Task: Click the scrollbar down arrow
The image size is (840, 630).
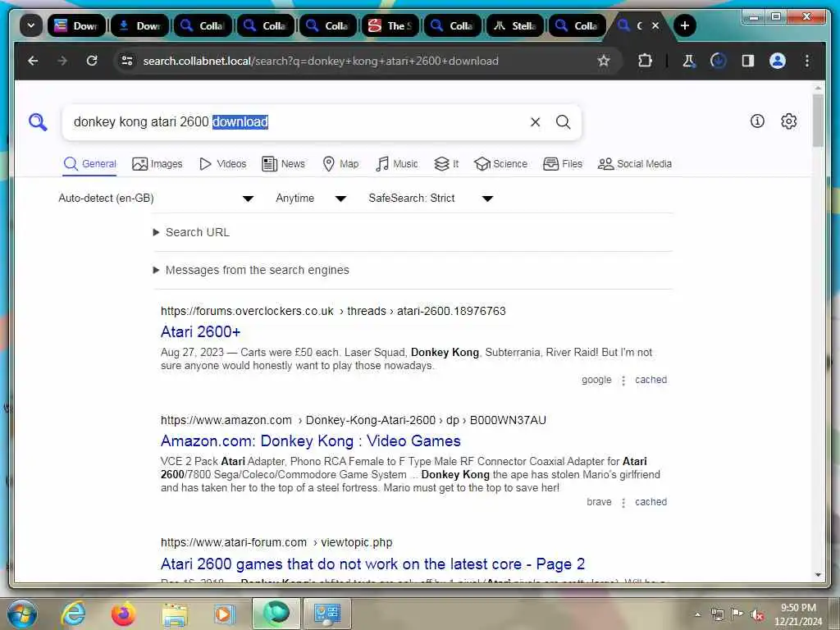Action: 818,575
